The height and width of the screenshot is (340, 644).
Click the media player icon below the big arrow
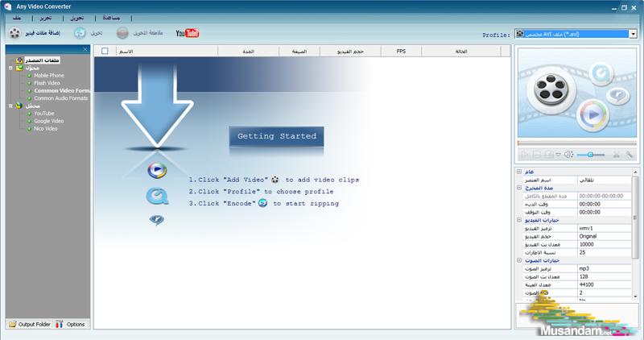click(x=157, y=170)
